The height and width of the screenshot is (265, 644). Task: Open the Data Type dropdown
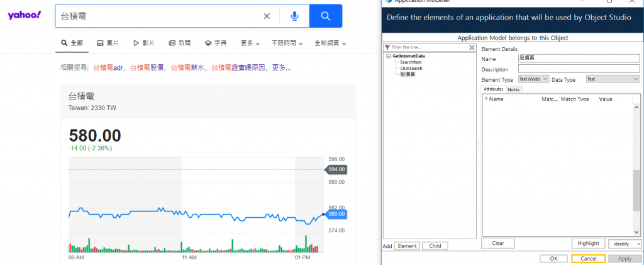click(613, 79)
